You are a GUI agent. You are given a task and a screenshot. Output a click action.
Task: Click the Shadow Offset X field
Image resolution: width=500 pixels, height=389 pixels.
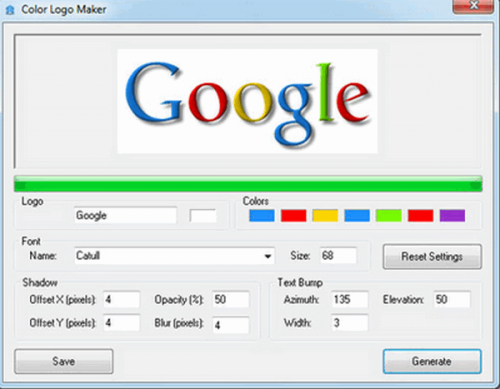pyautogui.click(x=122, y=299)
